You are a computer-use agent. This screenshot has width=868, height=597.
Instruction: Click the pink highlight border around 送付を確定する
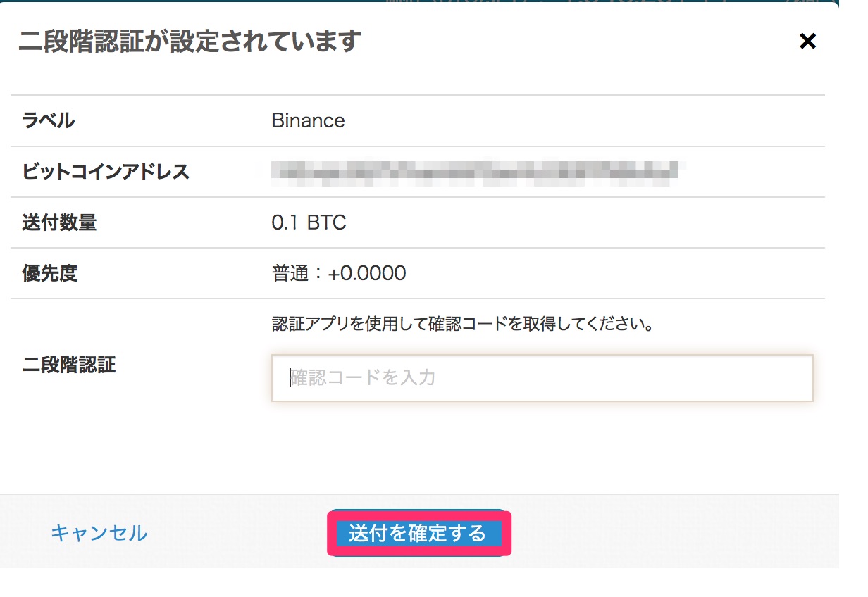[418, 554]
